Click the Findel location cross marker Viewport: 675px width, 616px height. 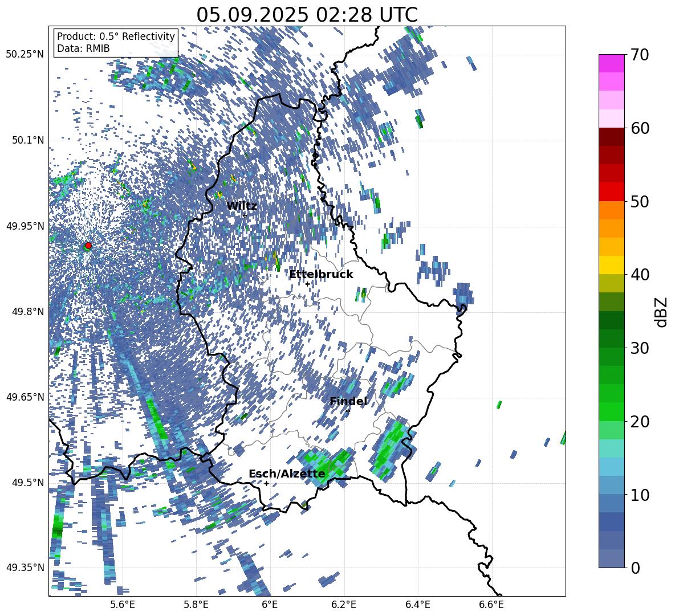click(x=348, y=411)
